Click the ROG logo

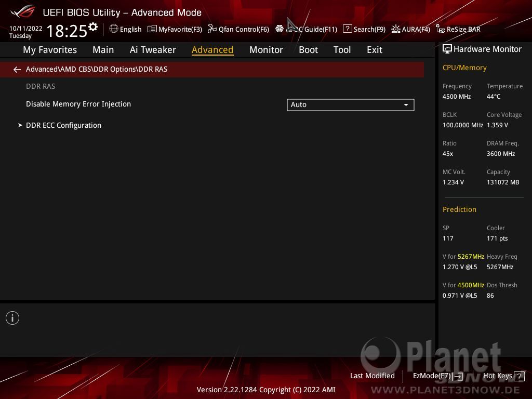pos(23,11)
